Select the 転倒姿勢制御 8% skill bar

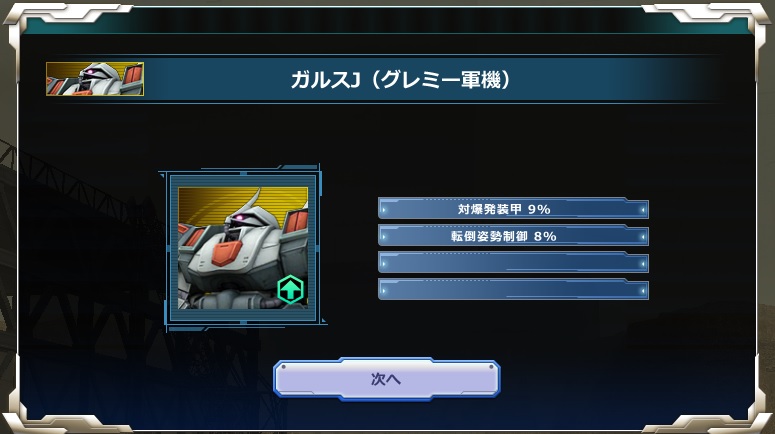tap(513, 236)
